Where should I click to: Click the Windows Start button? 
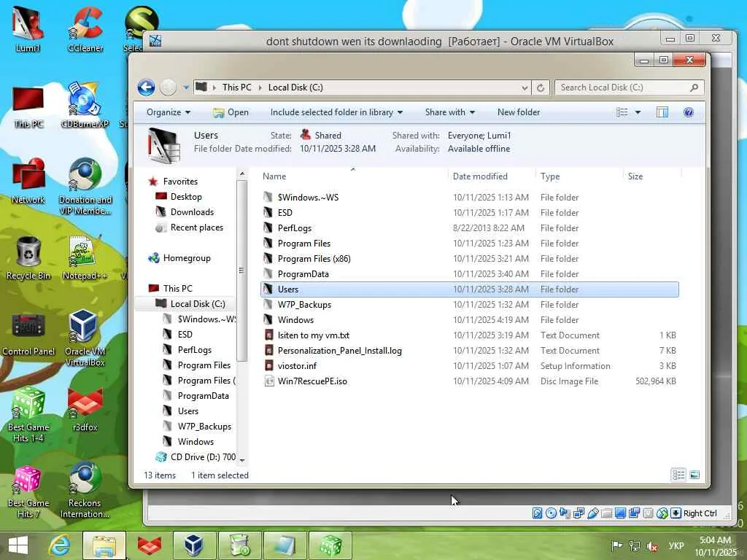pyautogui.click(x=18, y=545)
